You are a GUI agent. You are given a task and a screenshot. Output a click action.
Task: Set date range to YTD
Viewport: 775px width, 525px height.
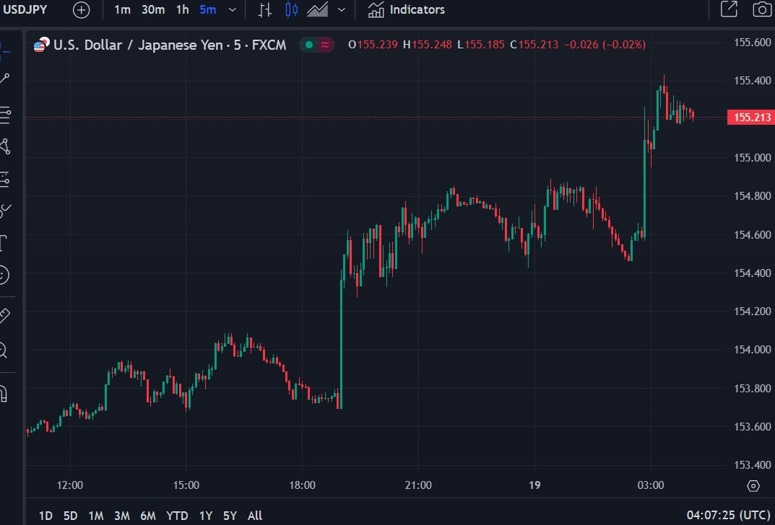click(177, 516)
